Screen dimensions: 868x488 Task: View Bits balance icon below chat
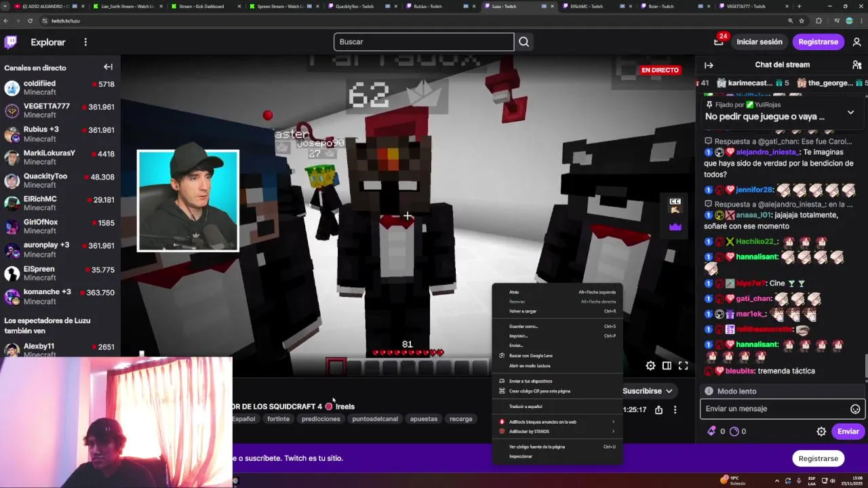click(711, 431)
